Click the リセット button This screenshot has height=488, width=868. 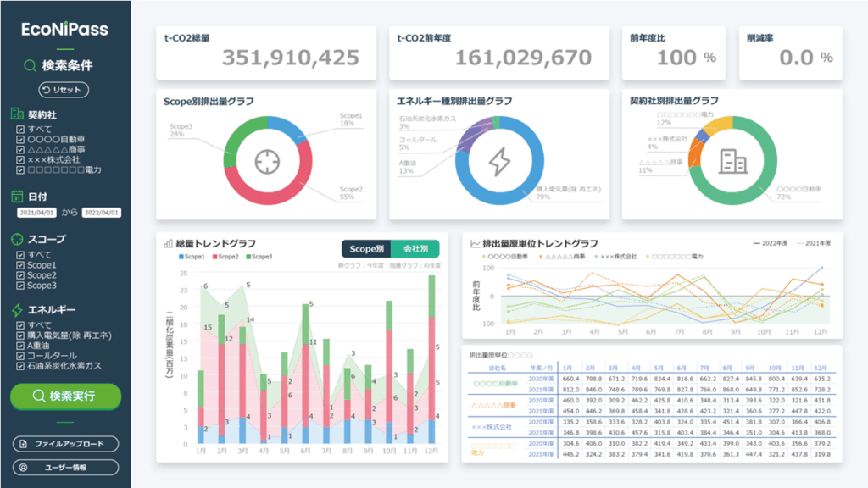point(64,90)
